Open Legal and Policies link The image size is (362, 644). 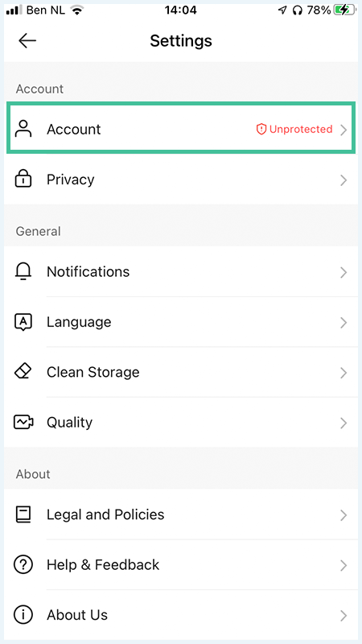point(181,514)
